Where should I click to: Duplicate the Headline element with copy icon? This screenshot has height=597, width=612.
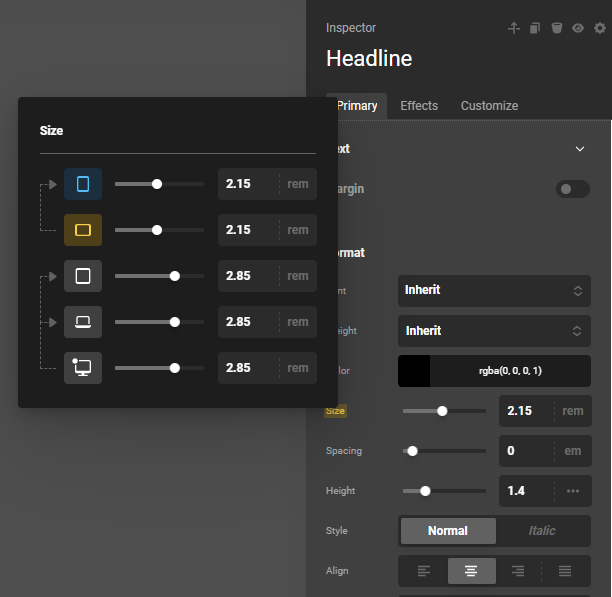tap(536, 28)
